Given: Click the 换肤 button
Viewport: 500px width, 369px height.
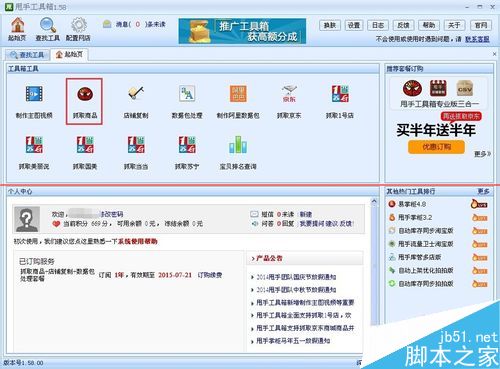Looking at the screenshot, I should 330,25.
